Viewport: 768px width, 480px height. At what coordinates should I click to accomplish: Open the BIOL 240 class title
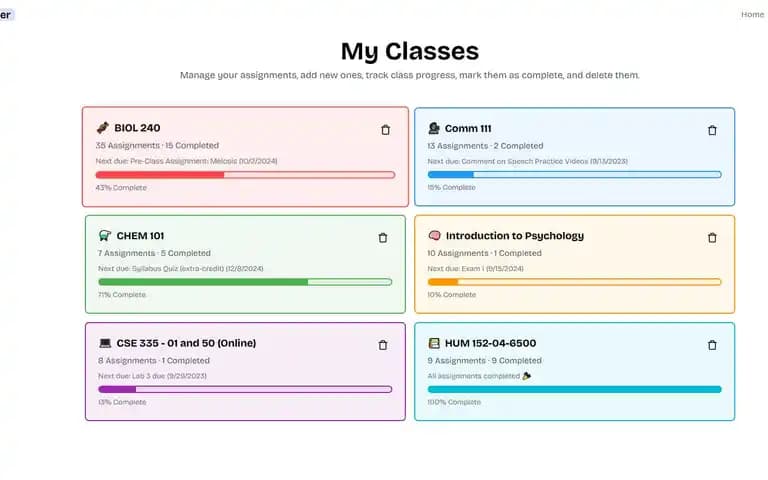pyautogui.click(x=137, y=128)
